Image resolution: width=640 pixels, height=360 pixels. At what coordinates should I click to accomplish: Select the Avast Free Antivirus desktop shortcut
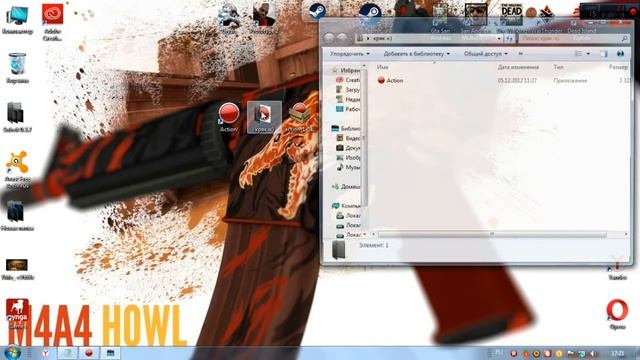[x=18, y=169]
